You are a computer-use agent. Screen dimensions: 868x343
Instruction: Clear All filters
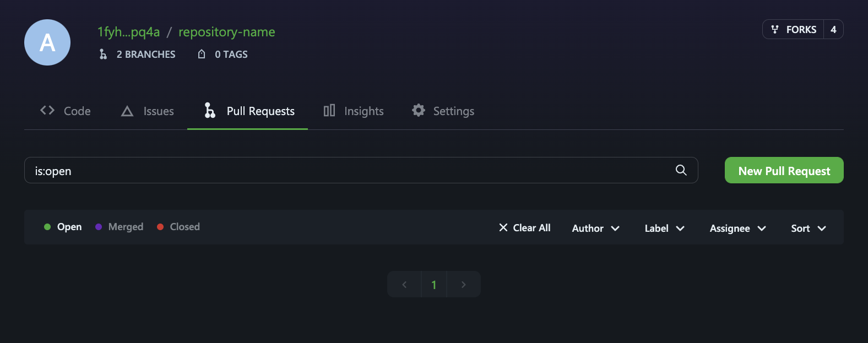(x=524, y=227)
